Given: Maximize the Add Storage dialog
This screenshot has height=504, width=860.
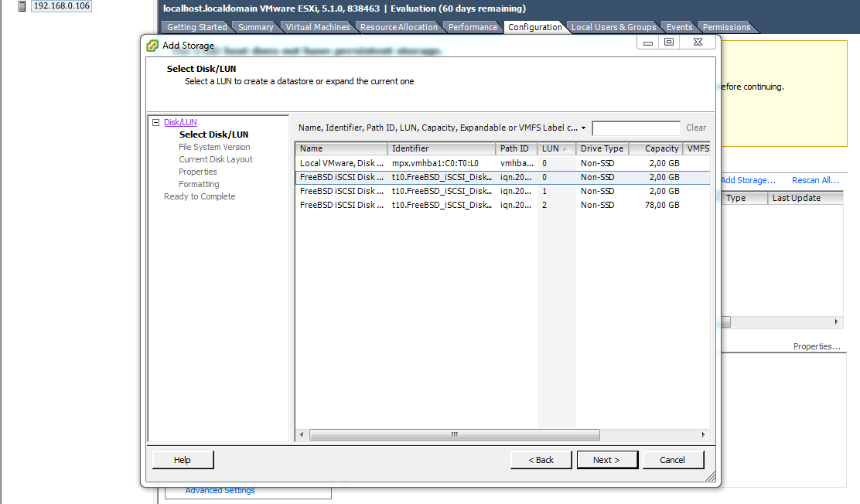Looking at the screenshot, I should (669, 43).
